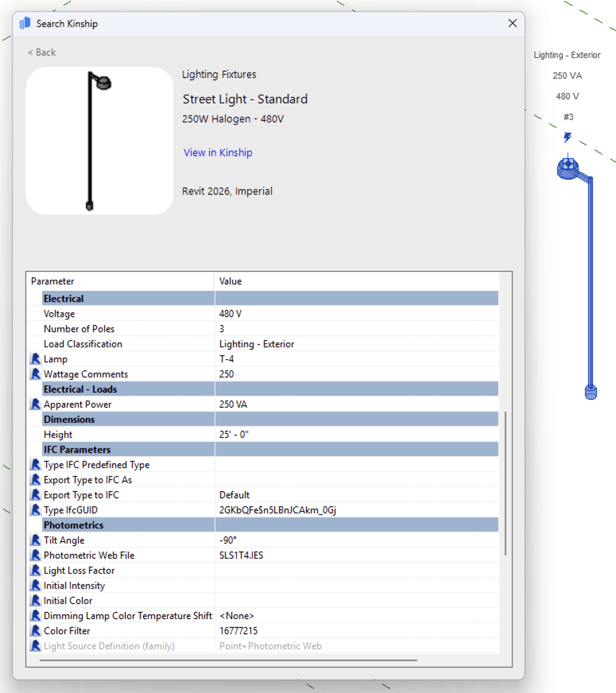
Task: Click the Revit icon beside Light Source Definition
Action: point(36,646)
